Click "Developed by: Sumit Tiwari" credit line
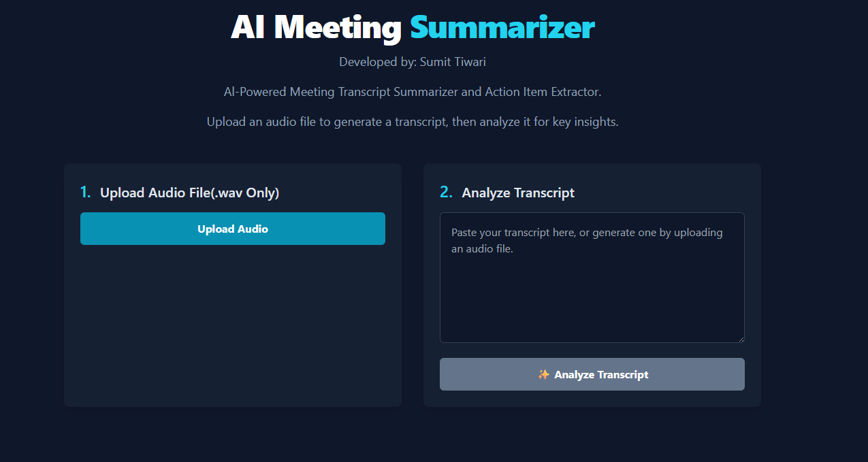This screenshot has height=462, width=868. pyautogui.click(x=413, y=62)
